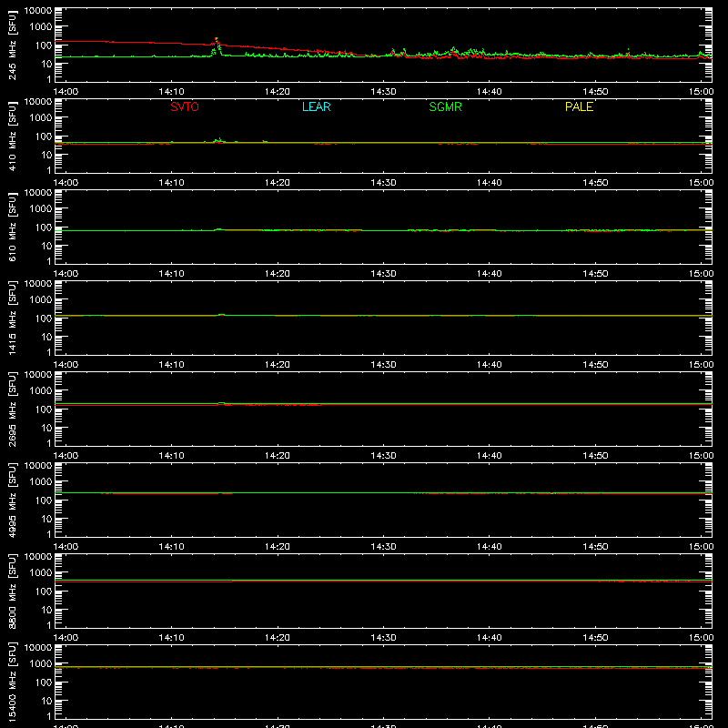Image resolution: width=728 pixels, height=728 pixels.
Task: Click the 4995 MHz [SFU] axis label
Action: pos(12,500)
